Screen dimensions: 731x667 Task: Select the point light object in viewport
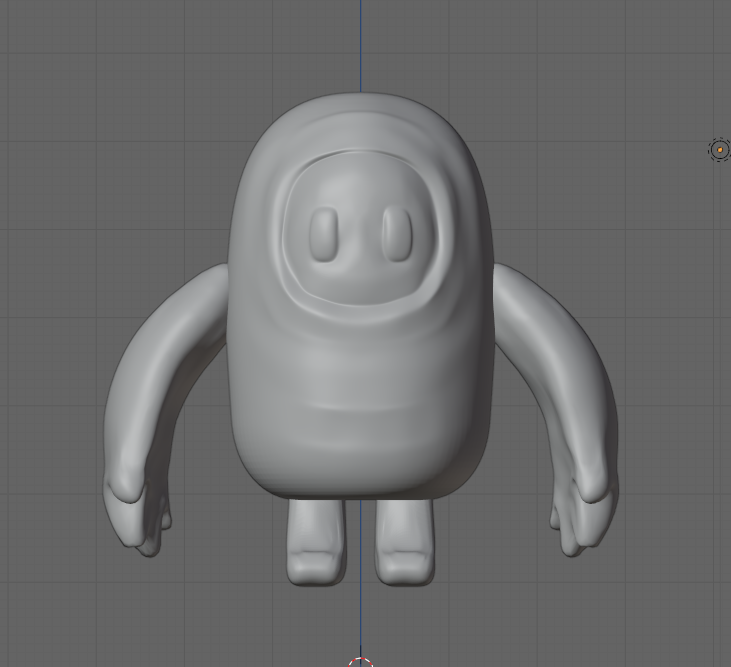click(x=719, y=150)
